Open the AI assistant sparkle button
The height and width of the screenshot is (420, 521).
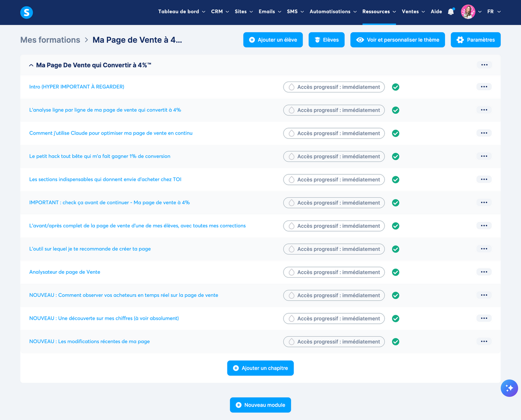coord(509,388)
